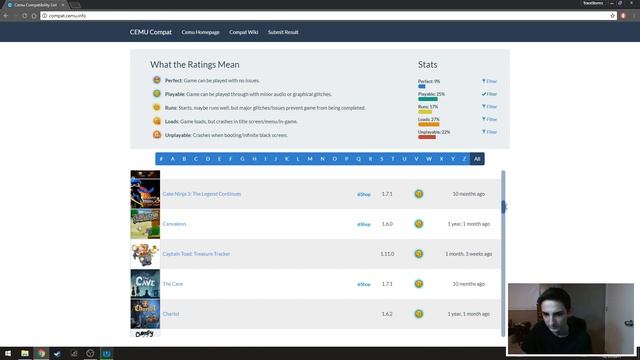640x360 pixels.
Task: Click the Playable rating face icon
Action: tap(157, 93)
